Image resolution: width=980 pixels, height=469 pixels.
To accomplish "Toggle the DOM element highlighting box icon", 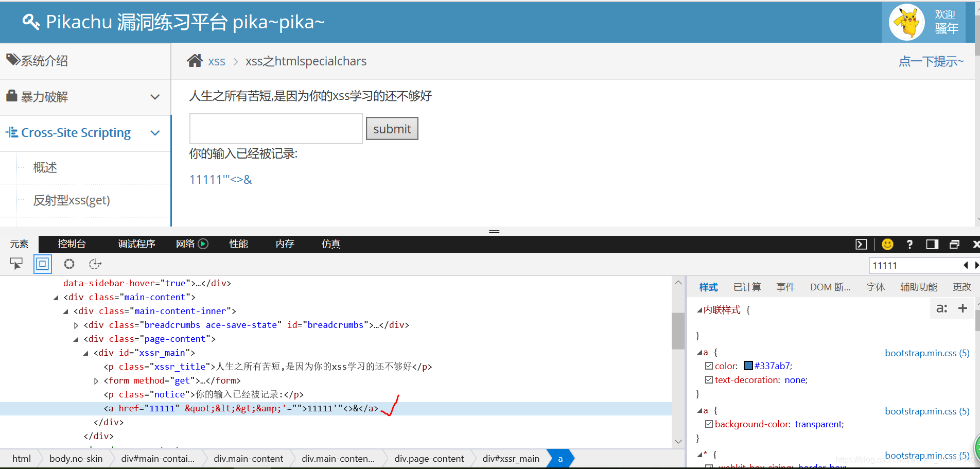I will (43, 264).
